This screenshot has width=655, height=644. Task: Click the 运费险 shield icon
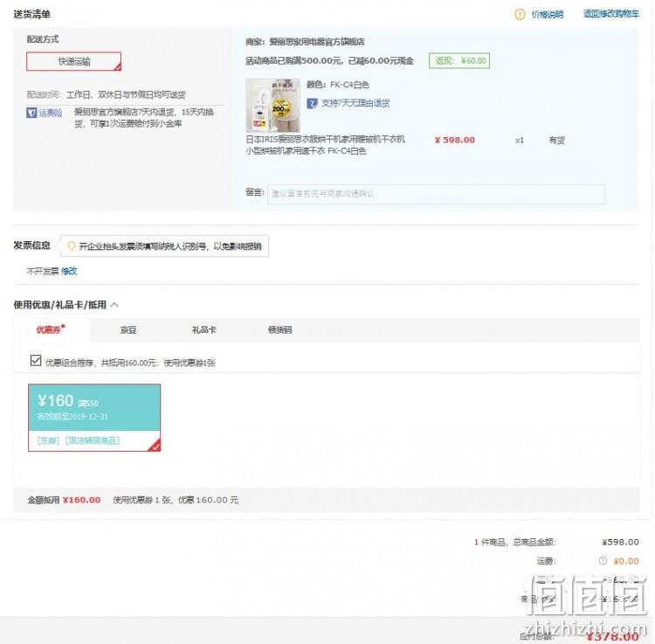[x=31, y=113]
